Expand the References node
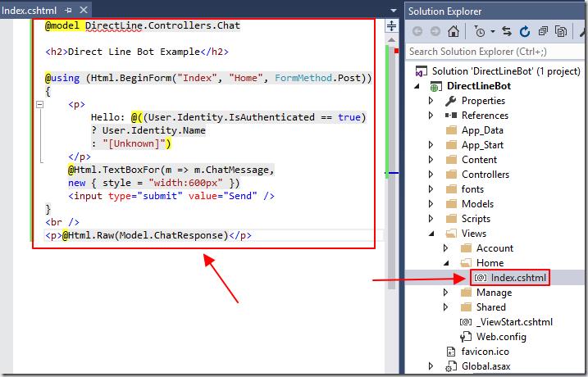588x377 pixels. (x=431, y=116)
